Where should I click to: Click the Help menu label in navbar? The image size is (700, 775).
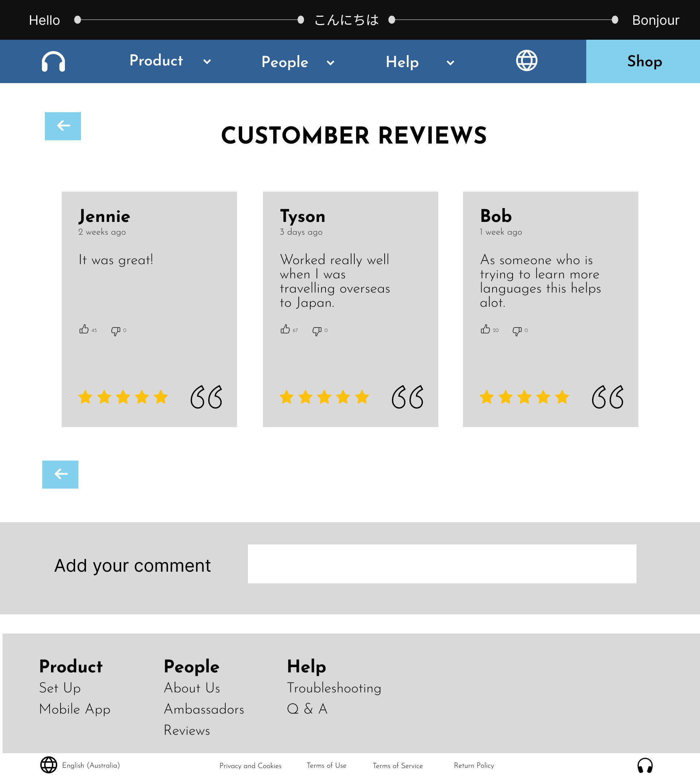[402, 62]
